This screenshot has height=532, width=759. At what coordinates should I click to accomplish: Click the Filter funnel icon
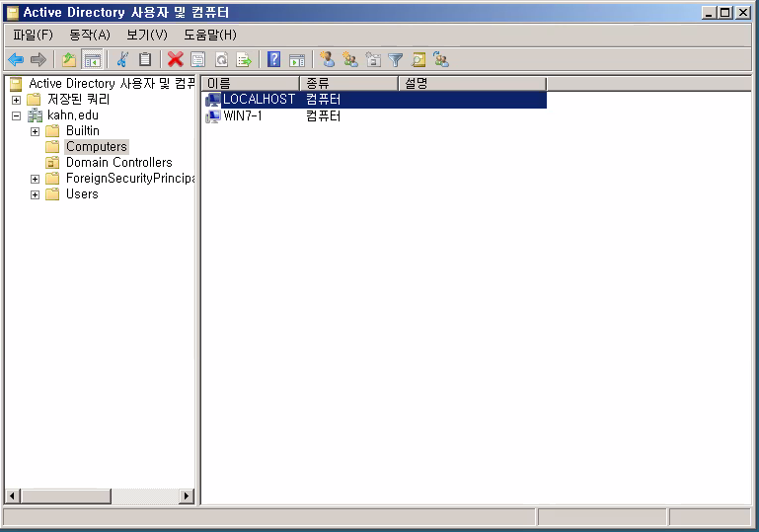point(396,60)
